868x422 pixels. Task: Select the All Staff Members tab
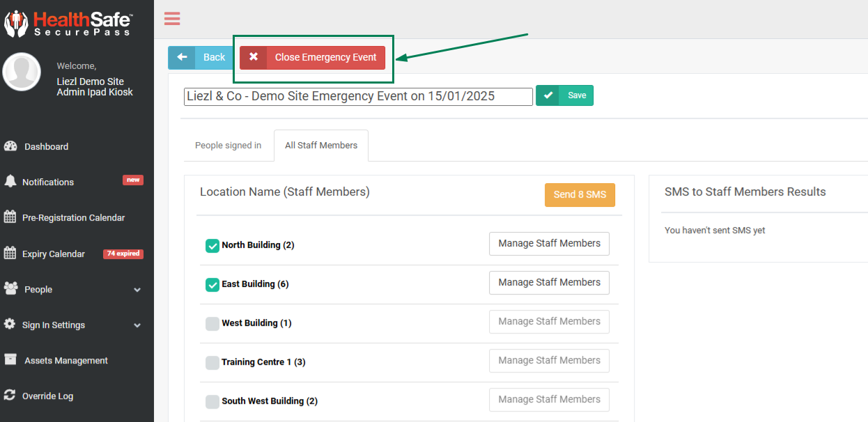pyautogui.click(x=321, y=146)
